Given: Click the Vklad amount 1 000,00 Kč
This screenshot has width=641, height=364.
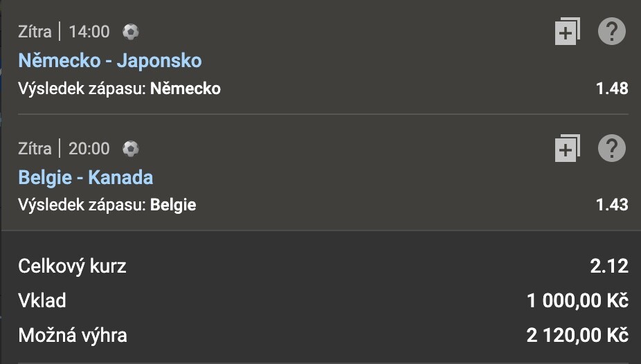Looking at the screenshot, I should click(577, 300).
